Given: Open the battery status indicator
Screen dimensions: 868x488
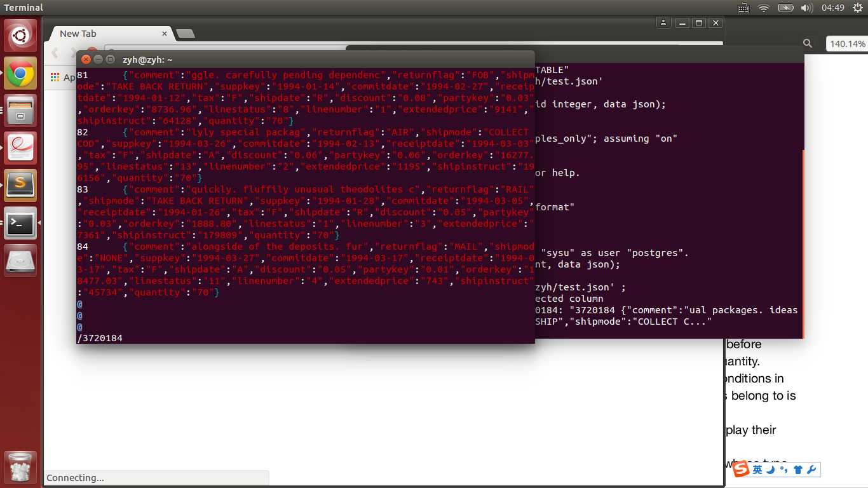Looking at the screenshot, I should tap(786, 8).
